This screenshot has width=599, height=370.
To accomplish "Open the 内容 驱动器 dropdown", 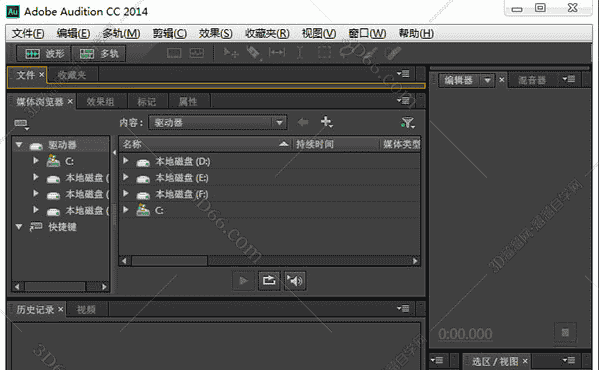I will point(218,123).
